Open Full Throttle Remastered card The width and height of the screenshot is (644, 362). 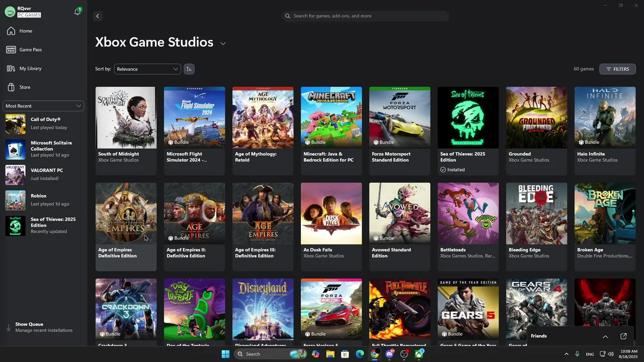click(x=399, y=312)
